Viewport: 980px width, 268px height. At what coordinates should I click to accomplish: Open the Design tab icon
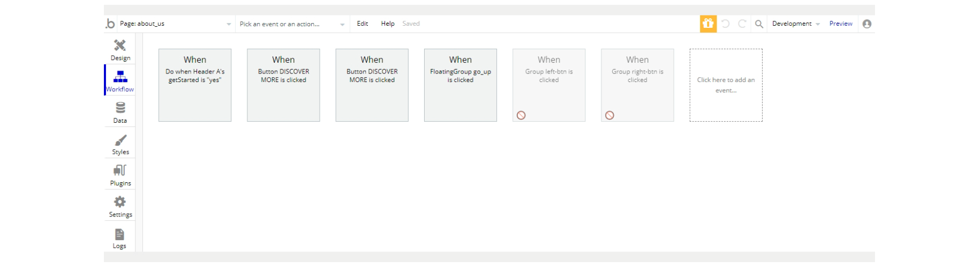120,46
